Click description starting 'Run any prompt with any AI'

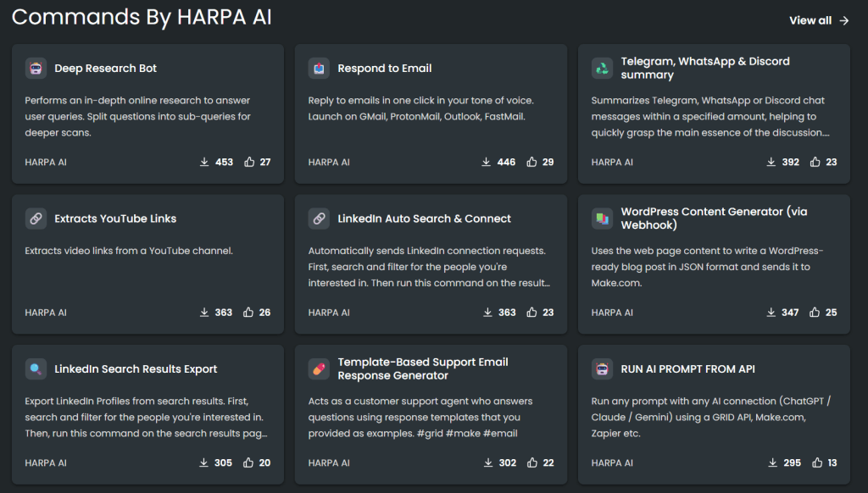click(x=711, y=418)
